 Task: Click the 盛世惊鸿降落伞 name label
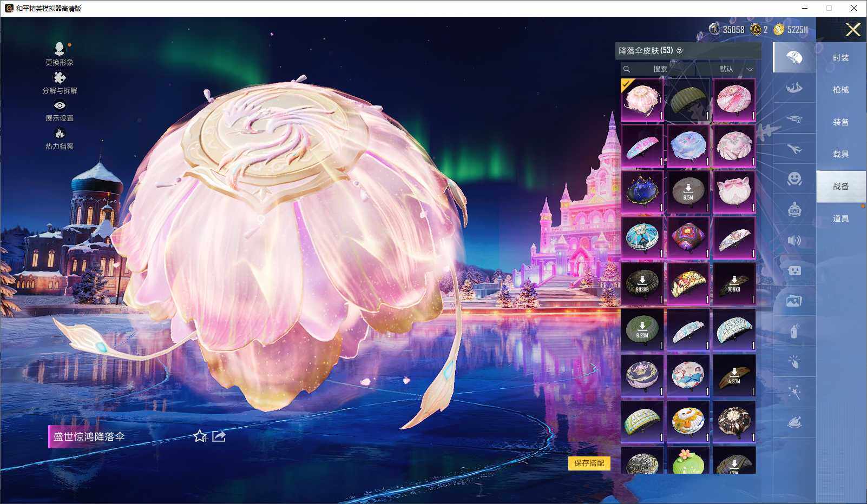89,436
